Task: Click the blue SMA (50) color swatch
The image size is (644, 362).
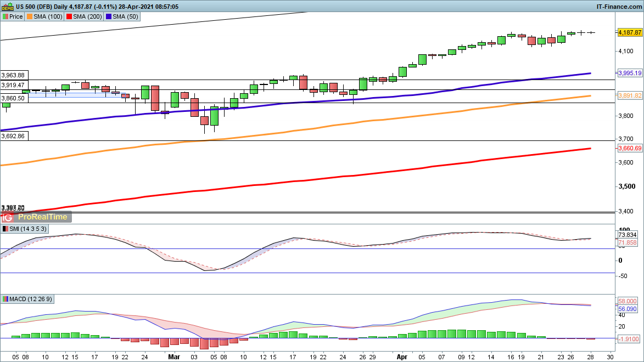Action: [109, 16]
